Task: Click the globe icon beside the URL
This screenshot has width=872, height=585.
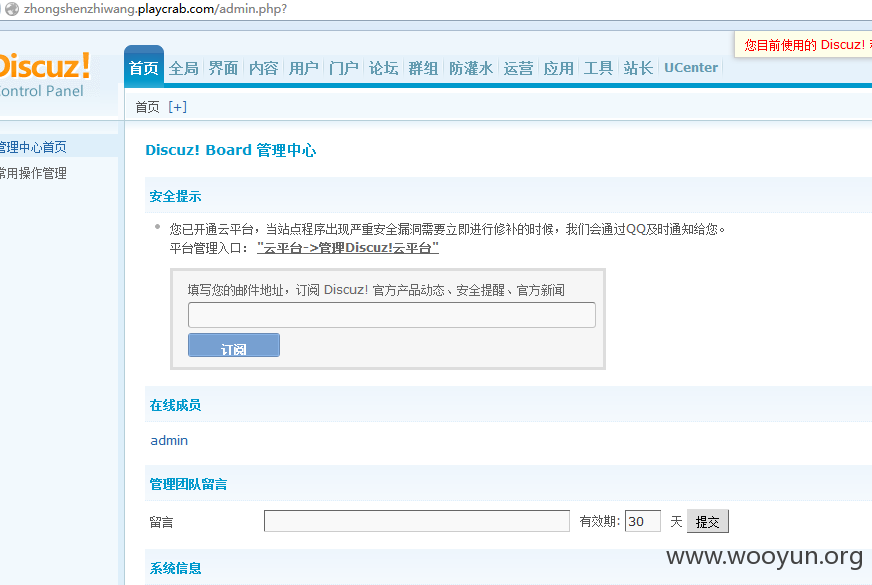Action: click(12, 9)
